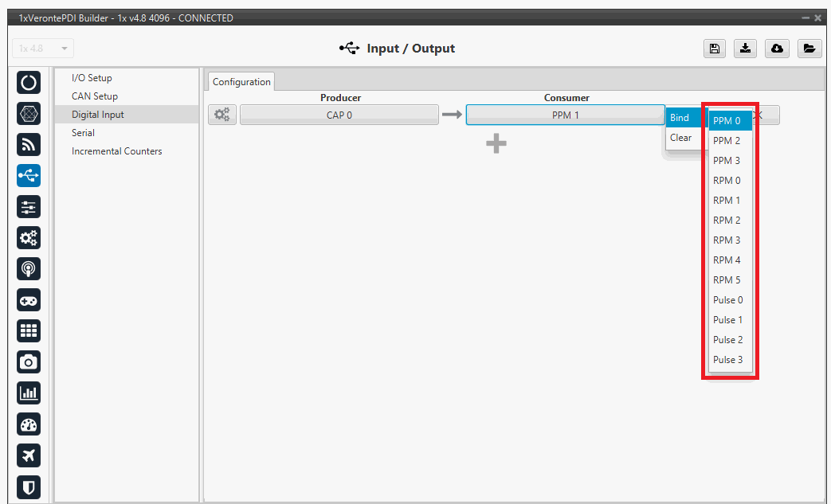Minimize the PDI Builder window

[806, 18]
